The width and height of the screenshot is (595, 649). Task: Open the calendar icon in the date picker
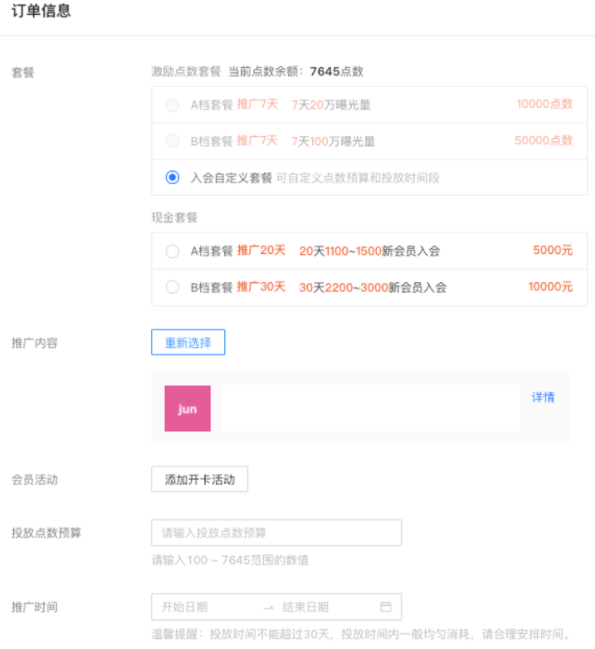tap(386, 607)
